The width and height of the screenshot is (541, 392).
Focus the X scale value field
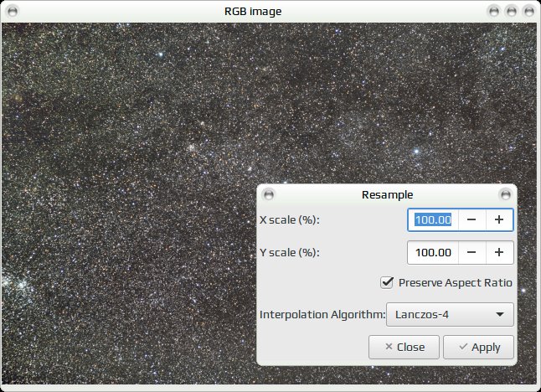(x=433, y=219)
